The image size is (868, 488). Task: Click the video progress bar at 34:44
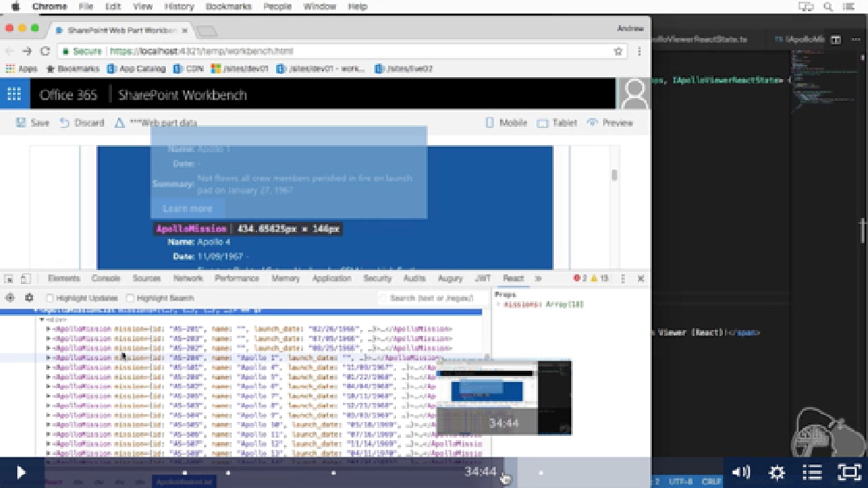coord(504,472)
